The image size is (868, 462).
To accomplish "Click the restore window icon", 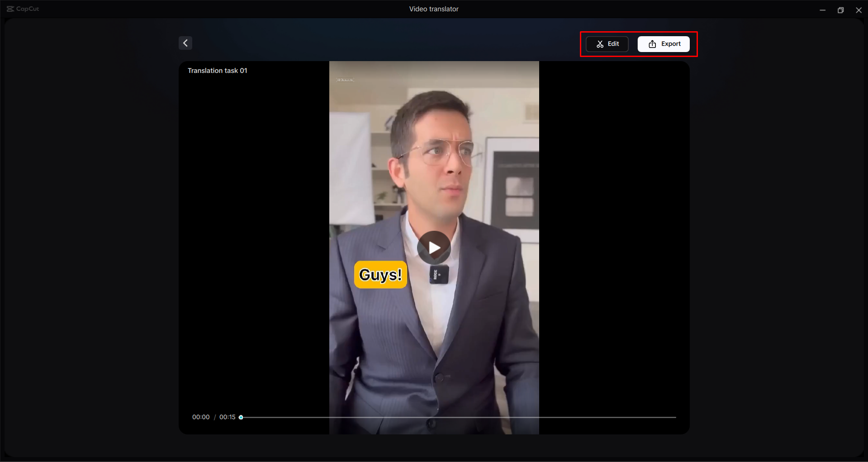I will (x=841, y=10).
